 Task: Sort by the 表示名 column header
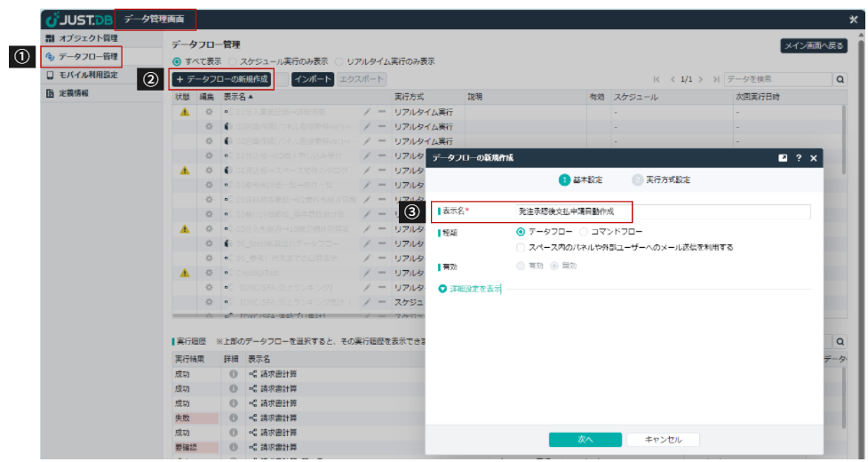pyautogui.click(x=238, y=96)
